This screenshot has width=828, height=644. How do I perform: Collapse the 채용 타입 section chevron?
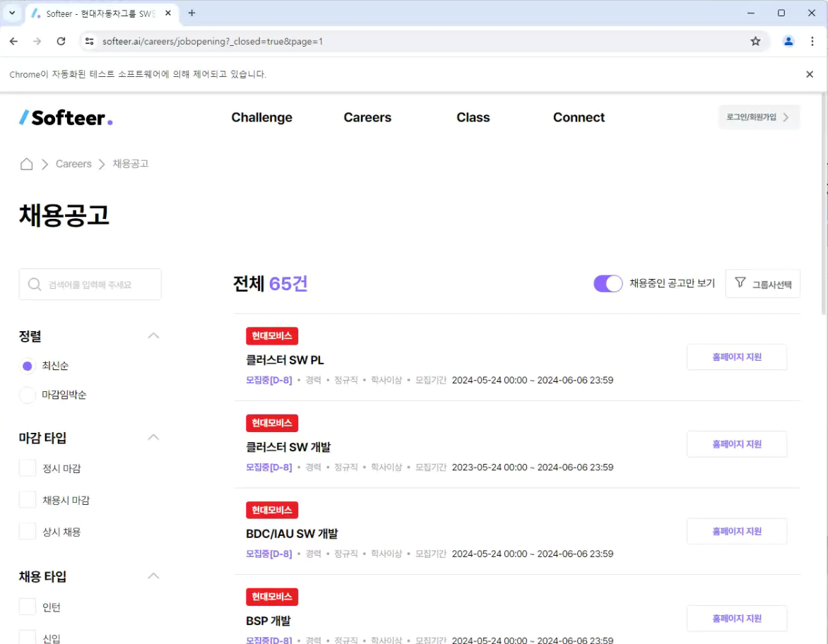pos(154,576)
